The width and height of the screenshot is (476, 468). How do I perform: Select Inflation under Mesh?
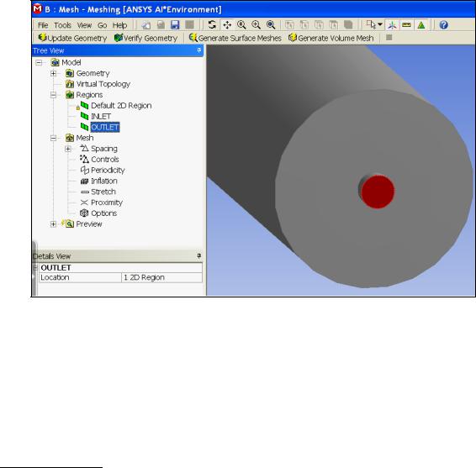tap(104, 181)
